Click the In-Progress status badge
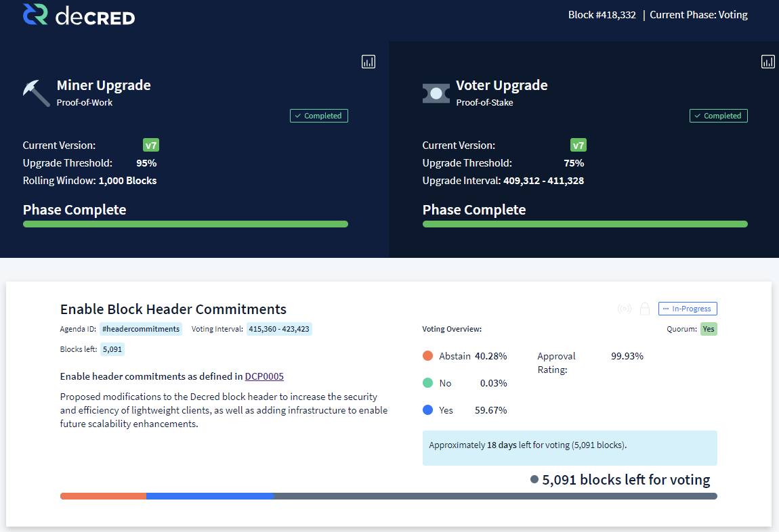Viewport: 779px width, 532px height. click(688, 309)
